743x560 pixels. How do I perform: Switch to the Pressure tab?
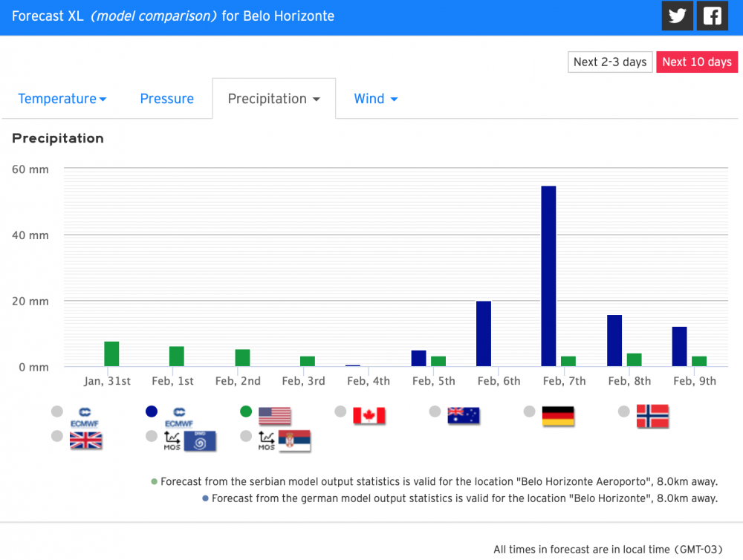click(x=166, y=99)
